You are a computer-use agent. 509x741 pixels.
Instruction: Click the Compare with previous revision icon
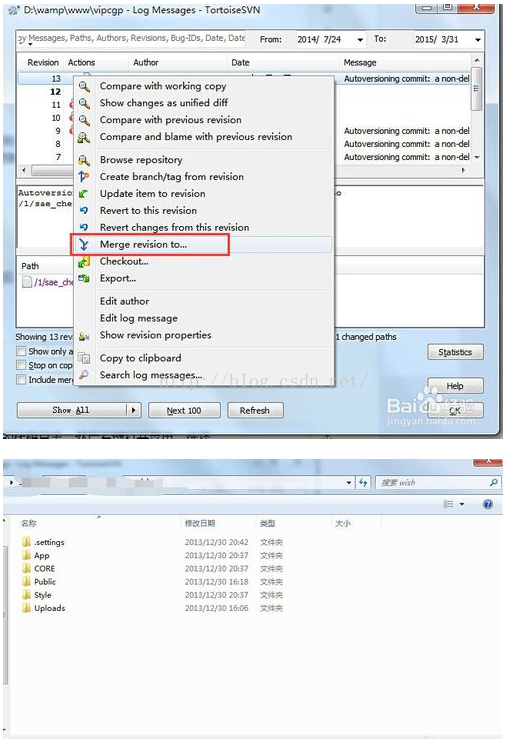coord(84,120)
